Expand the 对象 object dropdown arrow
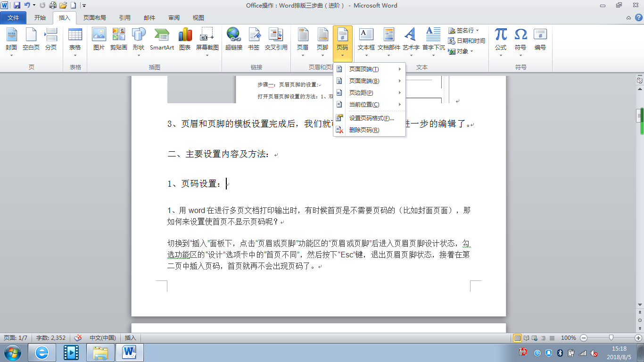 (x=471, y=51)
